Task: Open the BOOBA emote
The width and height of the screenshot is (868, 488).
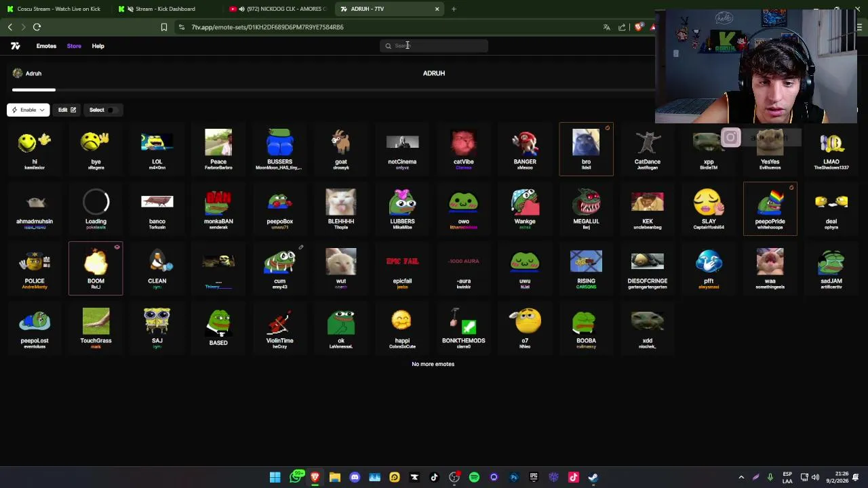Action: pos(586,328)
